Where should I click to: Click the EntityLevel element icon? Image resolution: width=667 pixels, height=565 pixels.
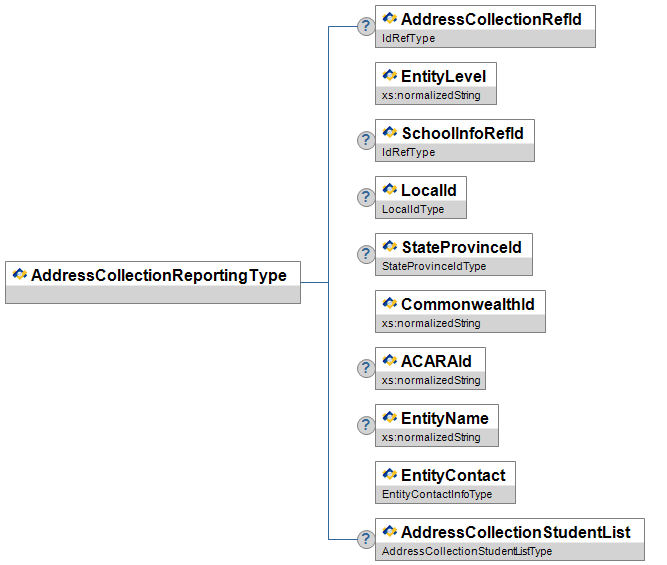[389, 76]
